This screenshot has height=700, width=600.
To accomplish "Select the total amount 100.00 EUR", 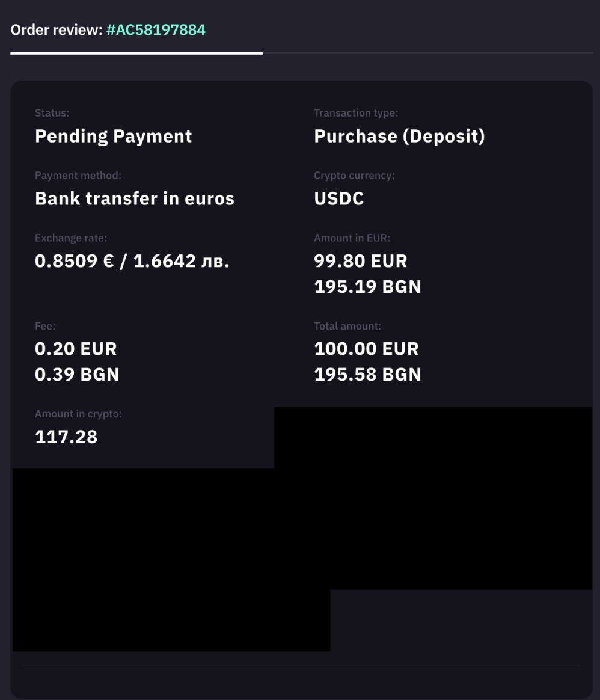I will (x=366, y=349).
